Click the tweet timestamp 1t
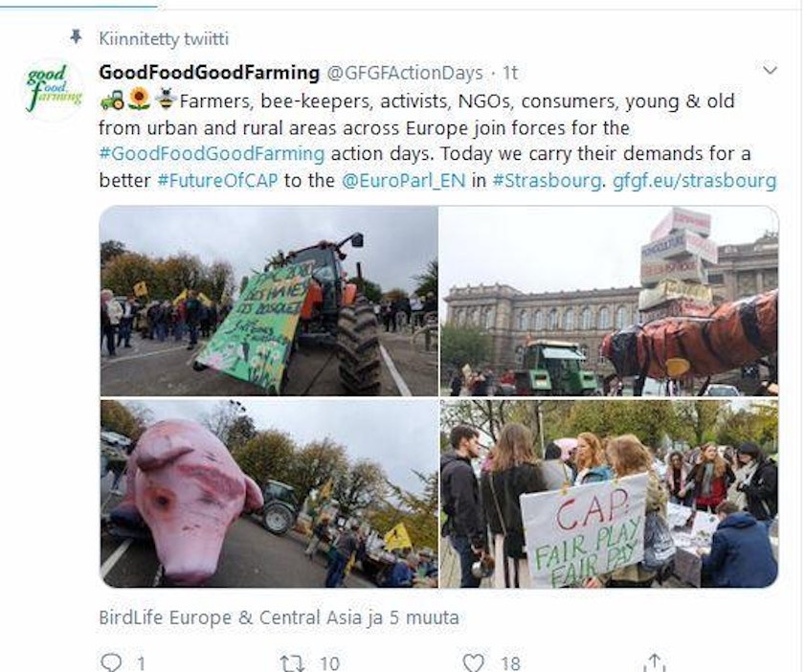 (x=510, y=73)
